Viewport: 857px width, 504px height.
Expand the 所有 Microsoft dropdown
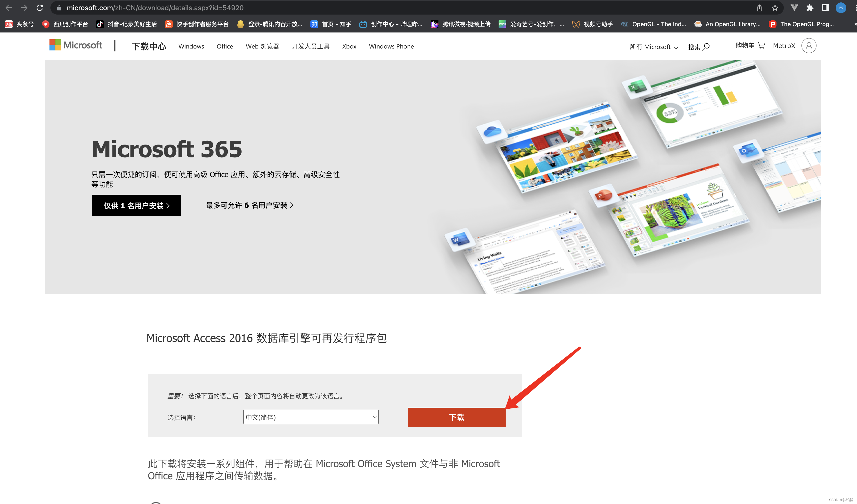pos(654,47)
